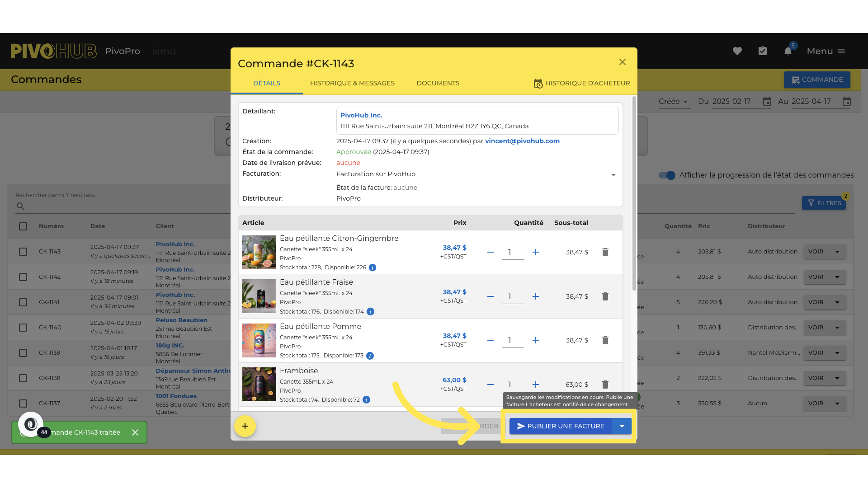Show stock info for Eau pétillante Citron-Gingembre

(x=373, y=267)
